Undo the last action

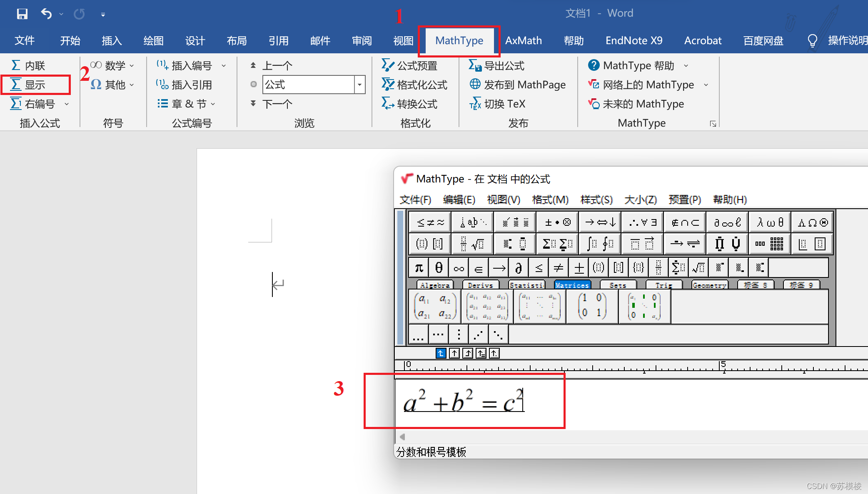pos(46,14)
